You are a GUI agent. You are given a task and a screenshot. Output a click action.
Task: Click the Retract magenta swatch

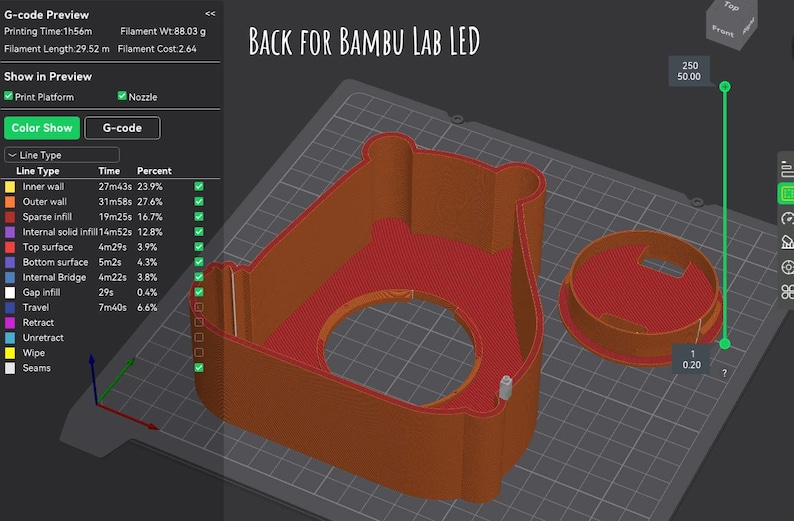click(x=10, y=323)
